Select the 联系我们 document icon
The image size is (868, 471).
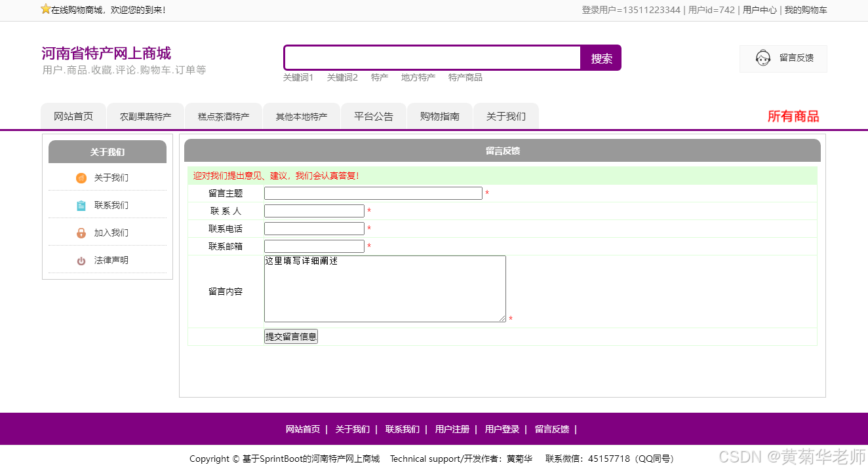(x=81, y=205)
